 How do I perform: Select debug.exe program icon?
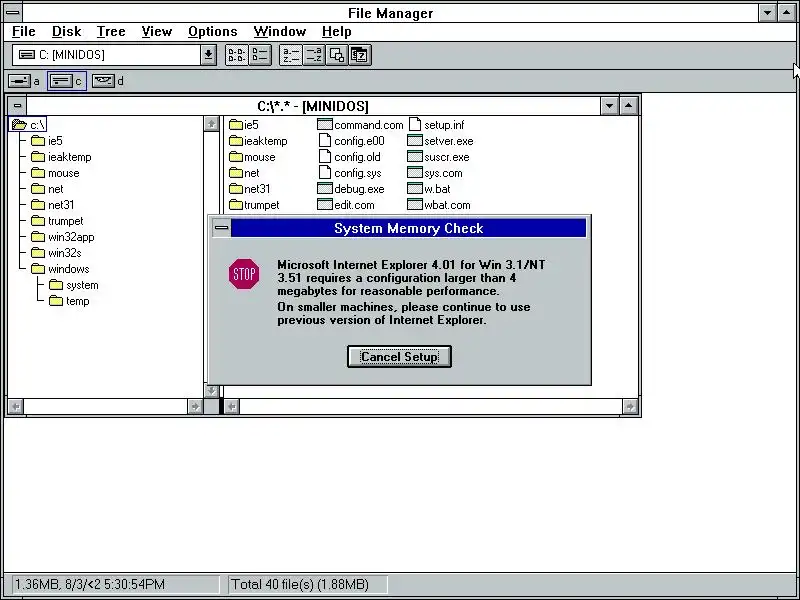[324, 189]
